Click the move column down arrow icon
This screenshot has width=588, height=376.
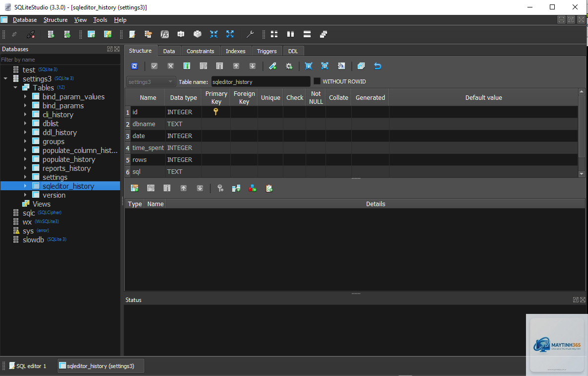[x=253, y=66]
